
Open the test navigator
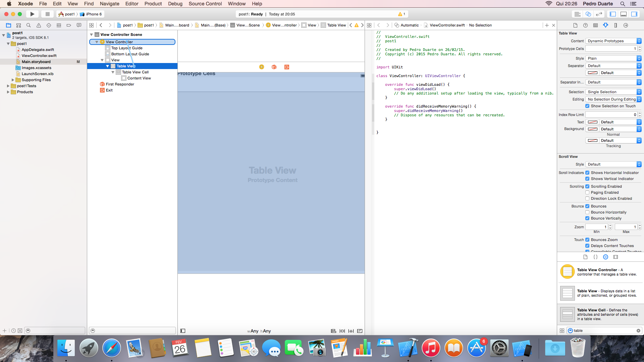49,25
